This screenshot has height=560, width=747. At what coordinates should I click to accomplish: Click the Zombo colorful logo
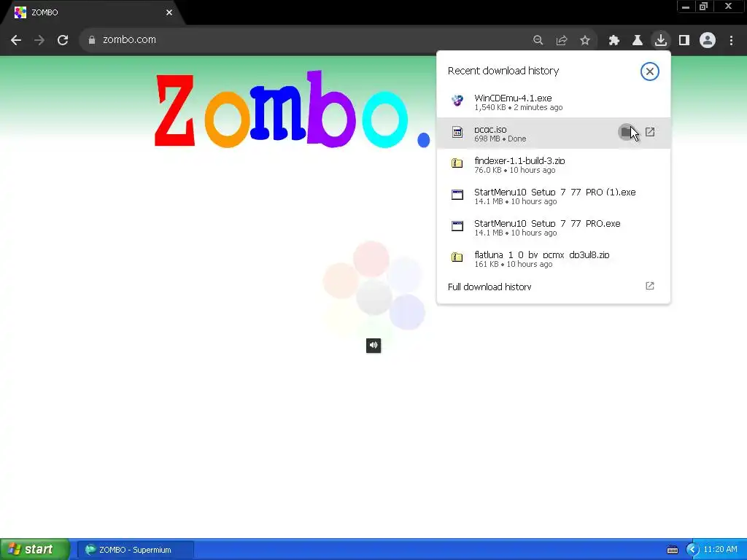(x=293, y=109)
